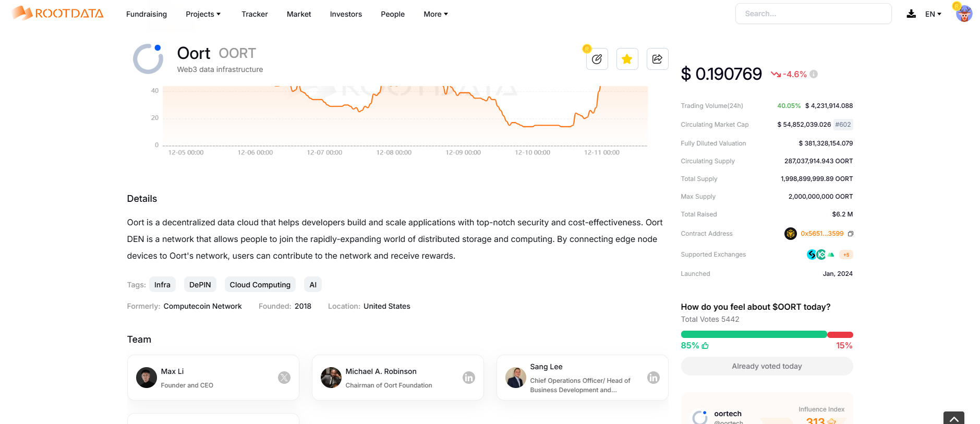Image resolution: width=980 pixels, height=424 pixels.
Task: Expand the More menu dropdown
Action: pyautogui.click(x=435, y=14)
